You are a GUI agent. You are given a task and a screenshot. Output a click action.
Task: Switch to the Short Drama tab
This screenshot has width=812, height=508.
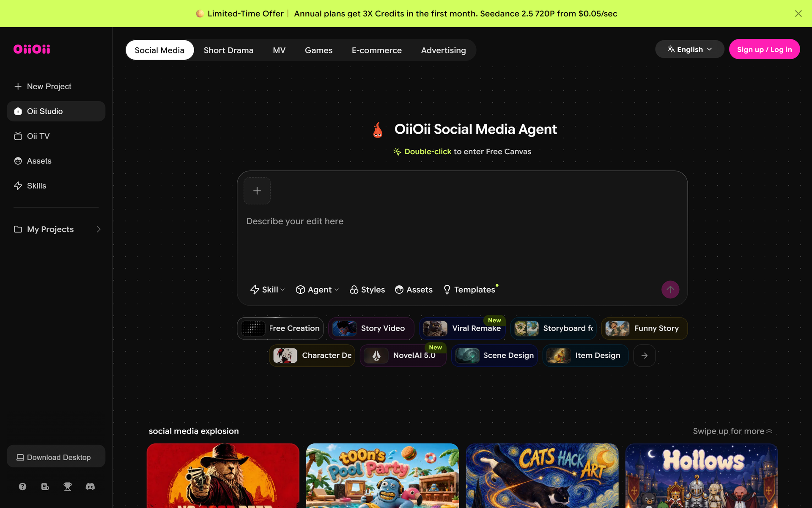click(x=228, y=50)
